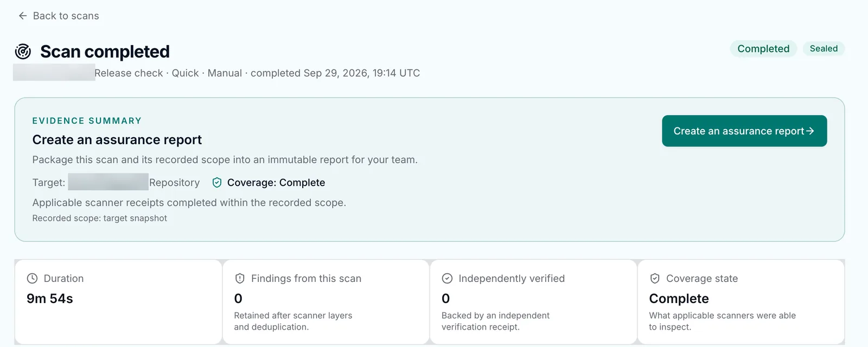Click the Coverage: Complete shield icon
This screenshot has width=868, height=347.
click(217, 183)
